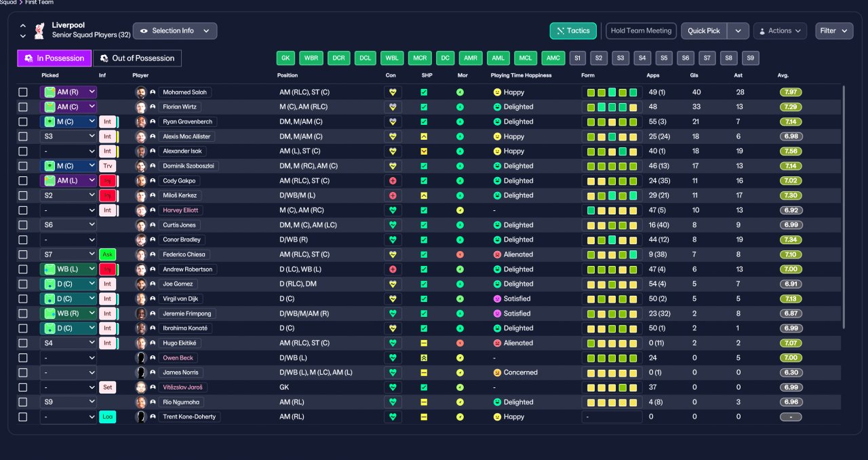868x460 pixels.
Task: Click the Liverpool club crest
Action: (39, 31)
